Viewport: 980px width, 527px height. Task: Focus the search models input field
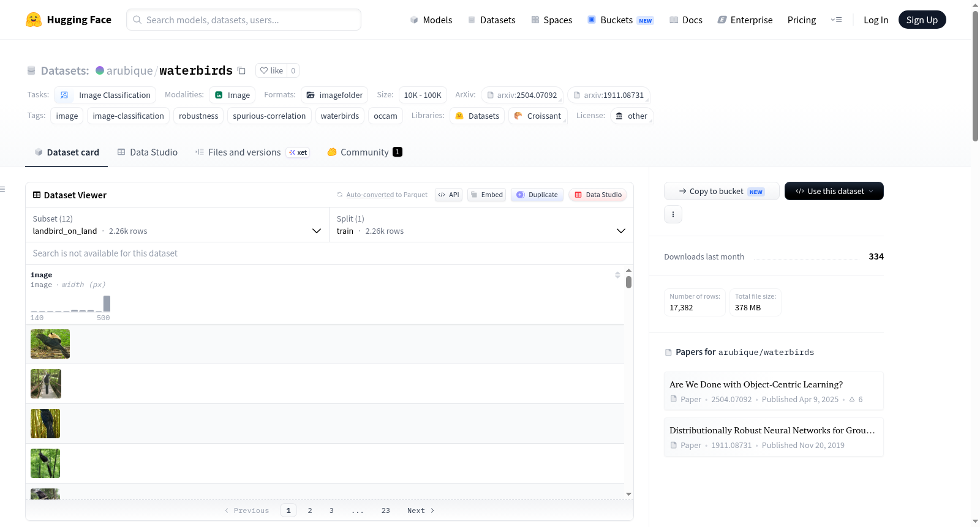point(244,20)
